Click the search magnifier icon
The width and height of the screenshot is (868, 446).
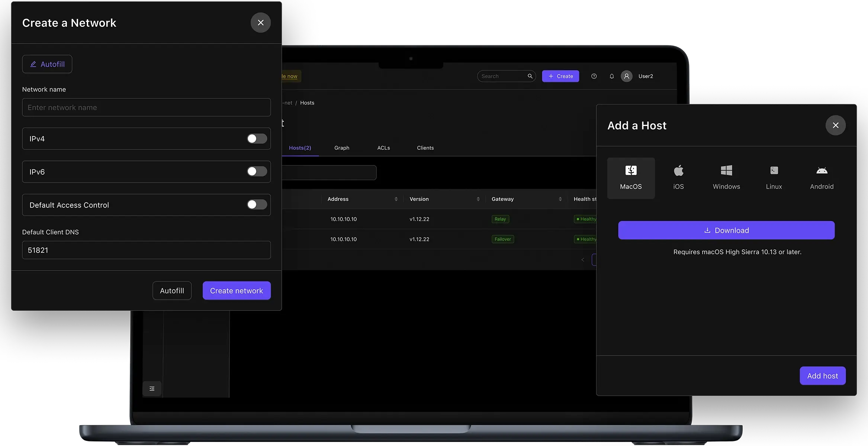tap(530, 76)
